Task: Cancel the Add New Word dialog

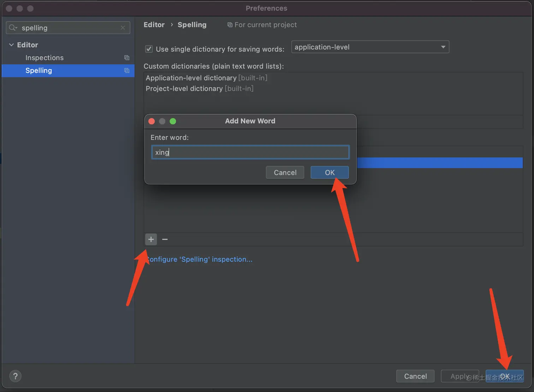Action: 285,172
